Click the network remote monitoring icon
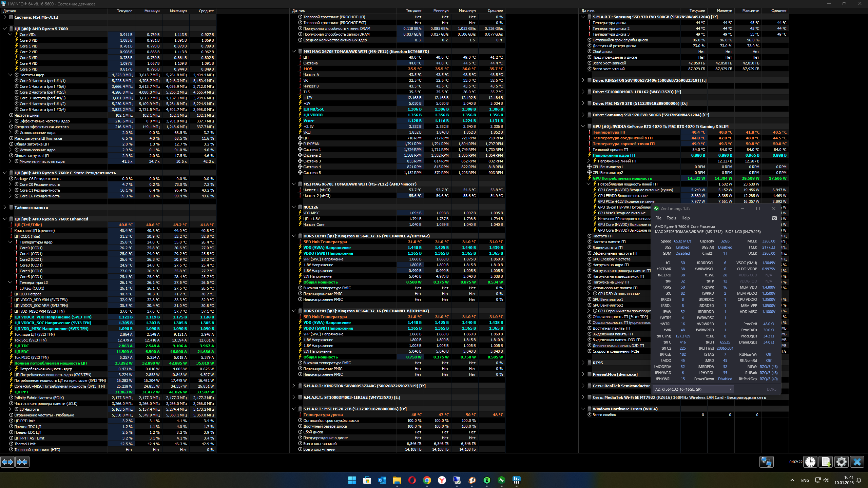 tap(766, 462)
